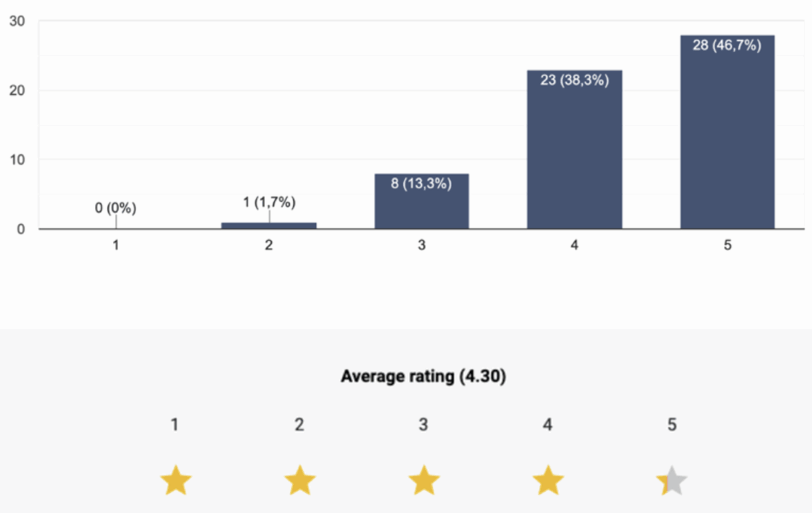Click the y-axis value 20
The height and width of the screenshot is (513, 812).
click(17, 90)
